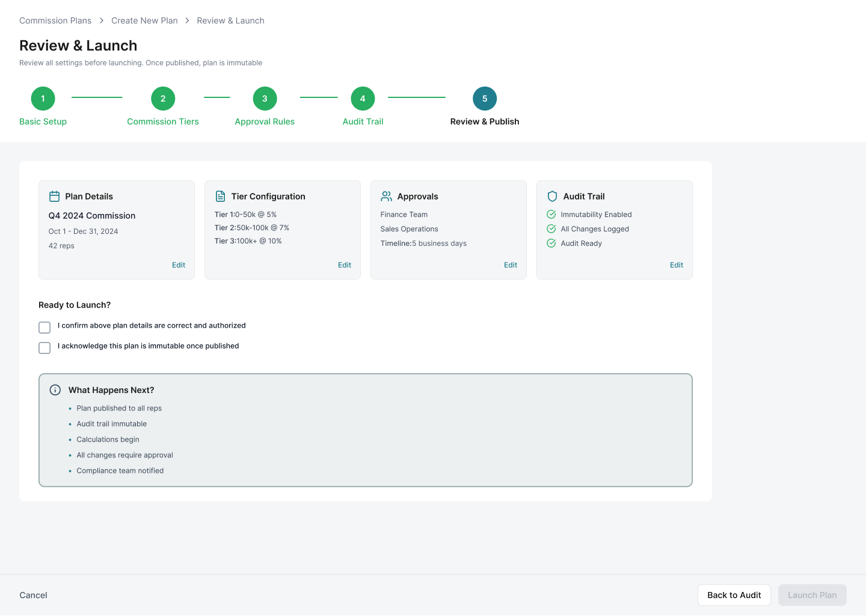The height and width of the screenshot is (616, 866).
Task: Click the Compliance team notified bullet
Action: click(120, 471)
